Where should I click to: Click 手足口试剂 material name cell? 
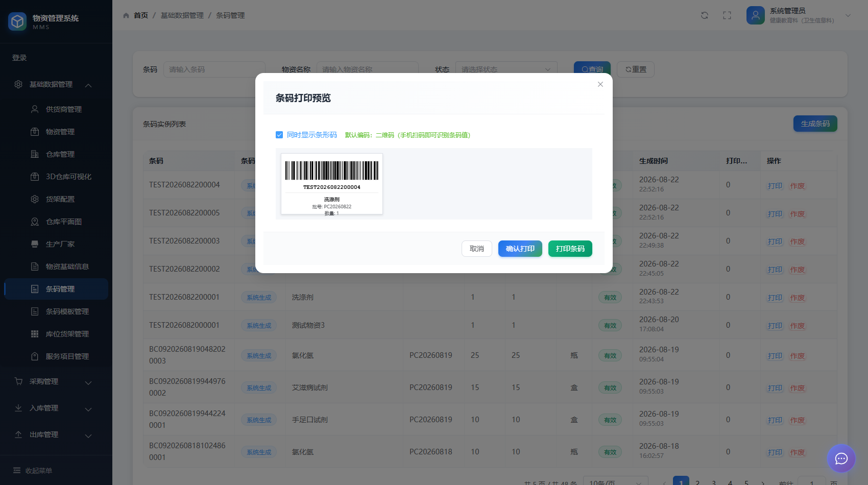click(310, 420)
